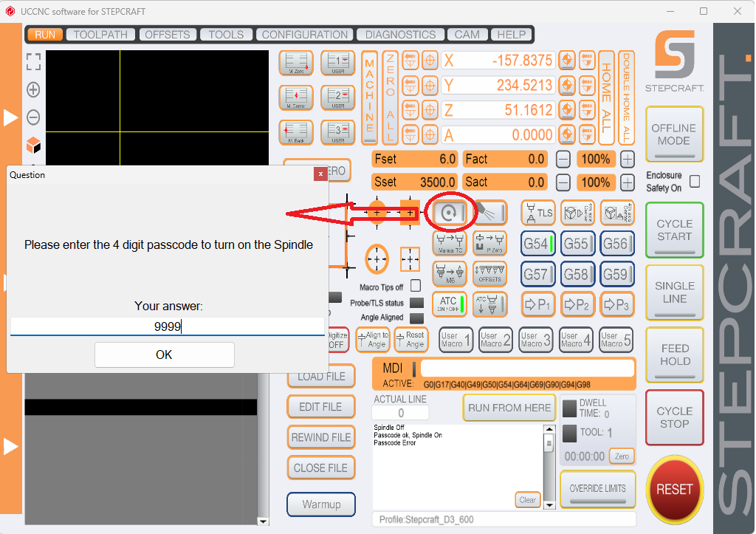
Task: Toggle the spindle on/off button
Action: pyautogui.click(x=450, y=213)
